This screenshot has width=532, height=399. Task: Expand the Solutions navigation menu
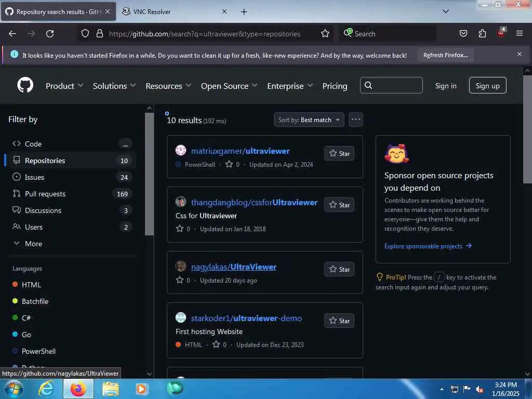point(114,86)
